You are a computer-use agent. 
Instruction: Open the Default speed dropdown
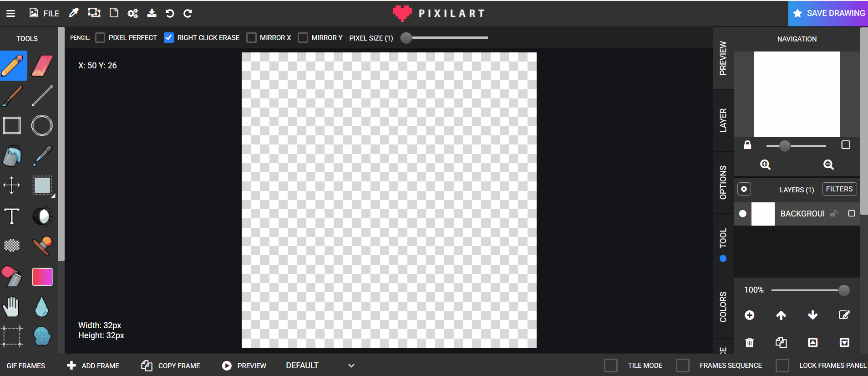click(320, 366)
